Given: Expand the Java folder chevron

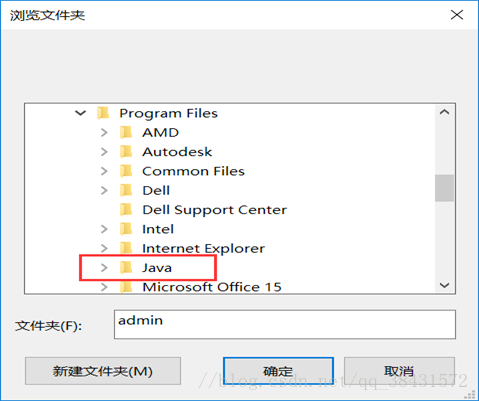Looking at the screenshot, I should (x=104, y=268).
